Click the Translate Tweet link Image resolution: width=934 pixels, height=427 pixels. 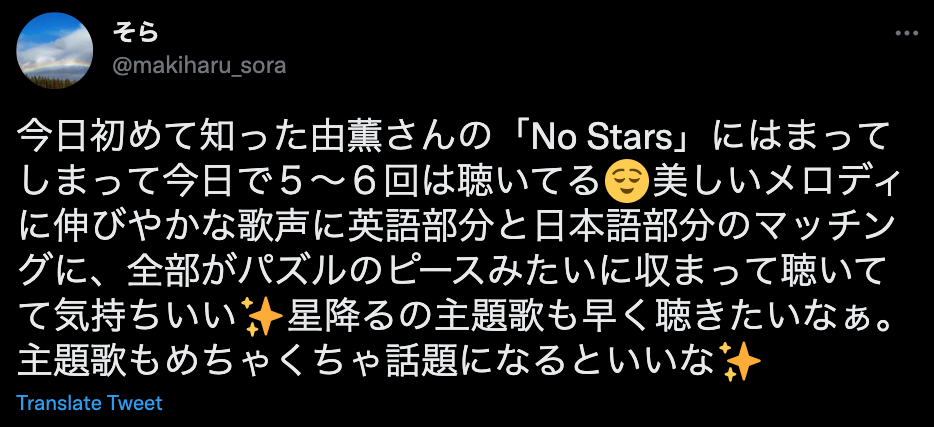[89, 403]
